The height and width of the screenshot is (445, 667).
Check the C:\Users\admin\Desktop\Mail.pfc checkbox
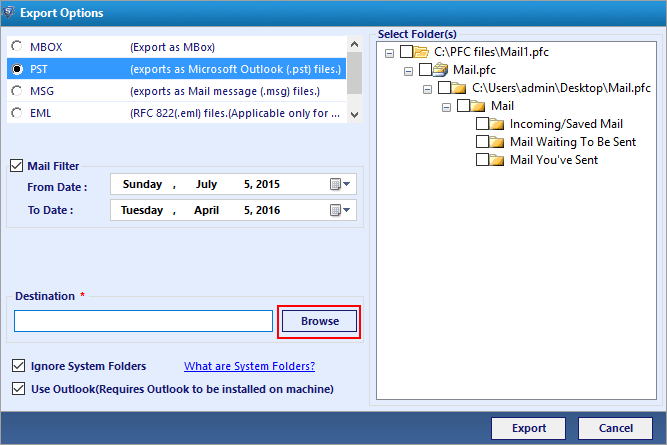point(445,87)
